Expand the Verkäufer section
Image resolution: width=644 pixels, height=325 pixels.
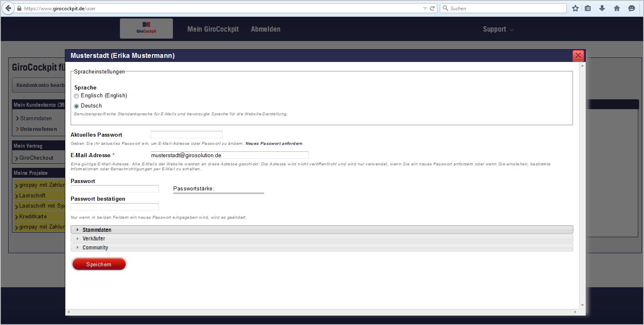(x=94, y=238)
